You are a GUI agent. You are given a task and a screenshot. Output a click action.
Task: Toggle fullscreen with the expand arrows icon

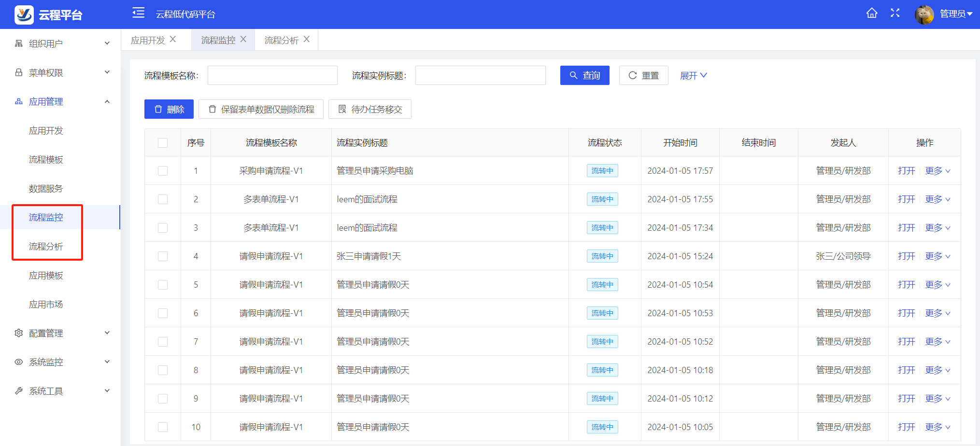click(895, 13)
